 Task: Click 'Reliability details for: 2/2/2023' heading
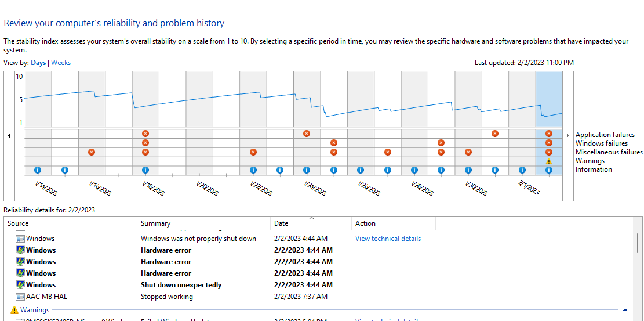49,210
